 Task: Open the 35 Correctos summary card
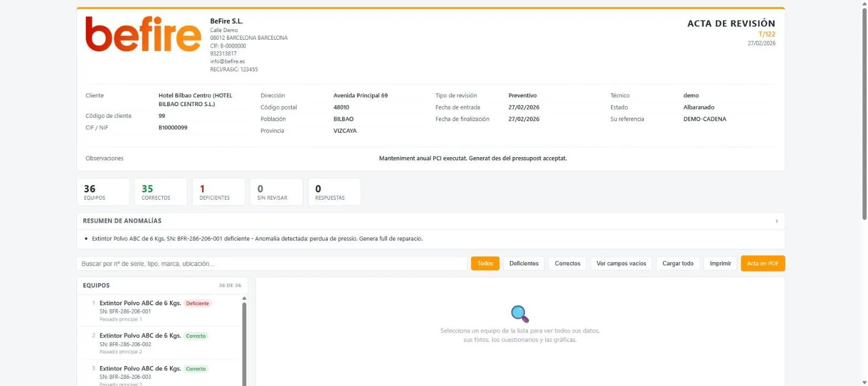click(x=161, y=192)
